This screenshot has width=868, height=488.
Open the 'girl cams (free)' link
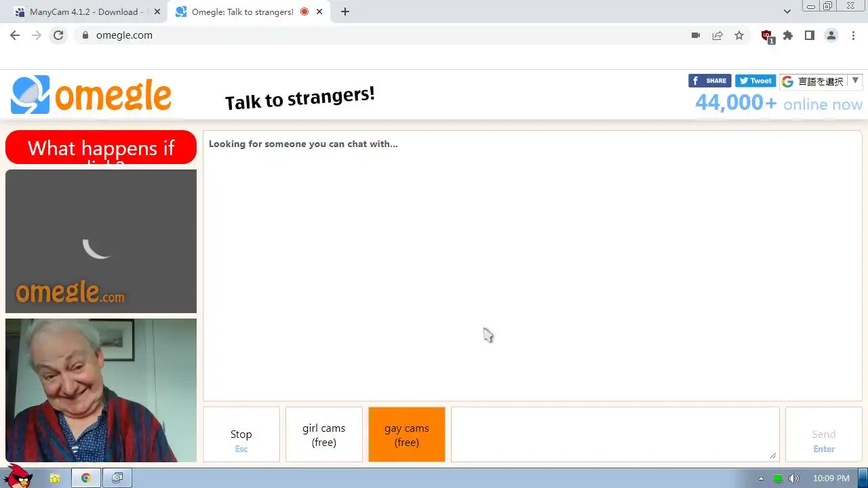pyautogui.click(x=324, y=434)
